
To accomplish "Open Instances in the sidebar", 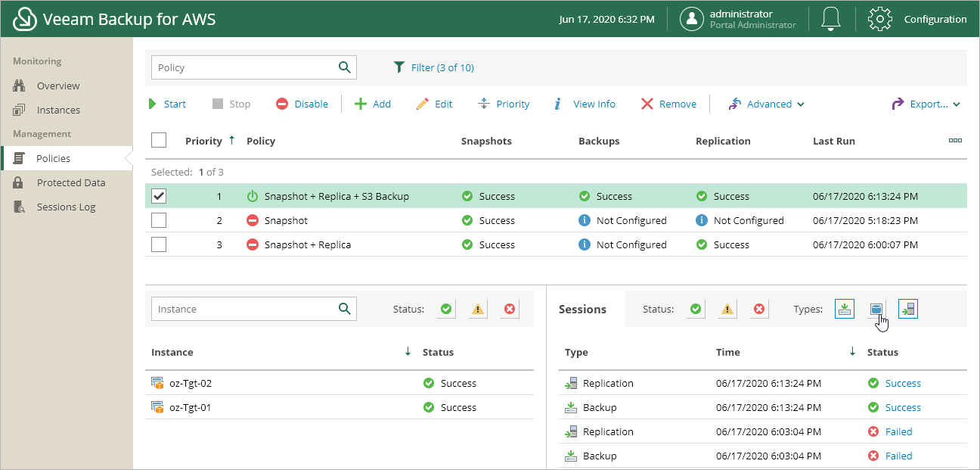I will tap(58, 110).
